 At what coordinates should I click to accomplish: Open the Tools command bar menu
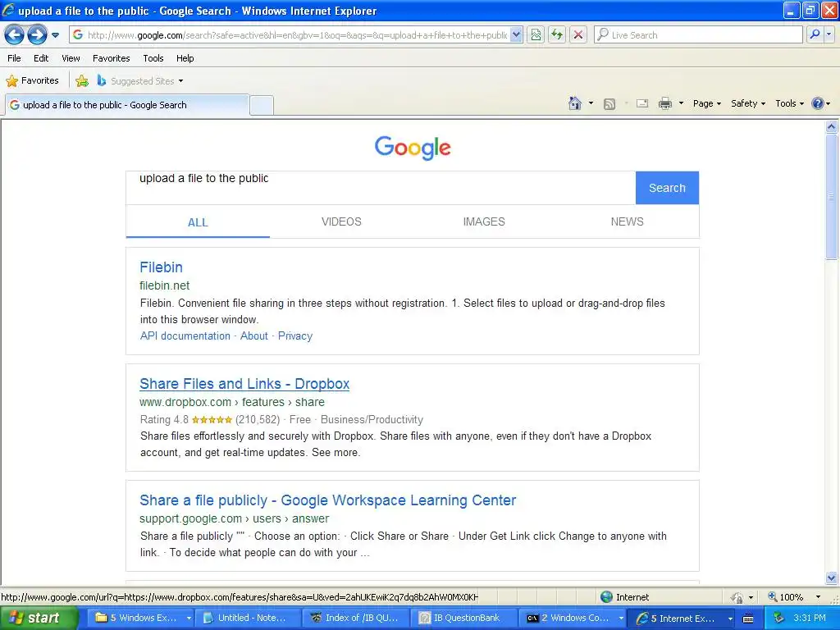(790, 103)
